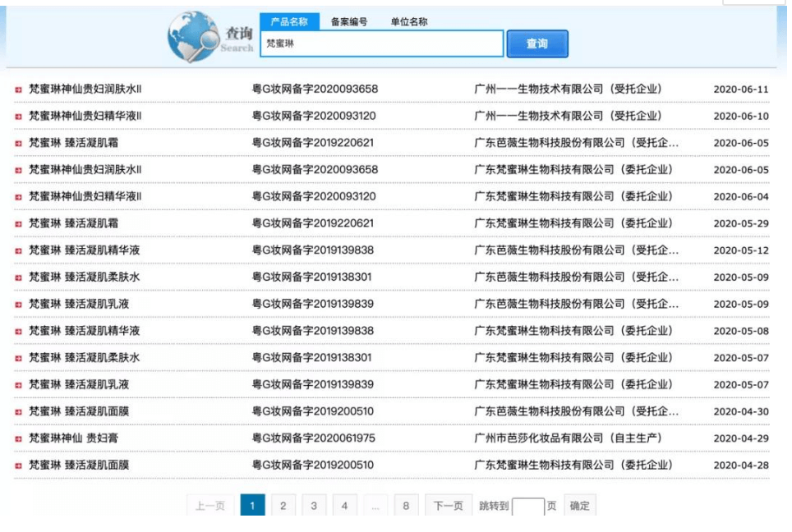Jump to page 8 of results

click(406, 506)
